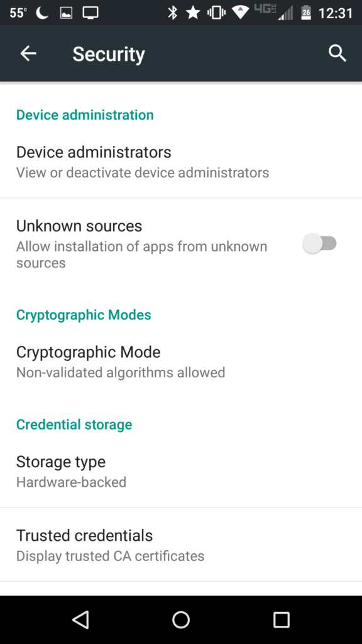Tap the vibrate mode status icon
The height and width of the screenshot is (644, 362).
(216, 13)
